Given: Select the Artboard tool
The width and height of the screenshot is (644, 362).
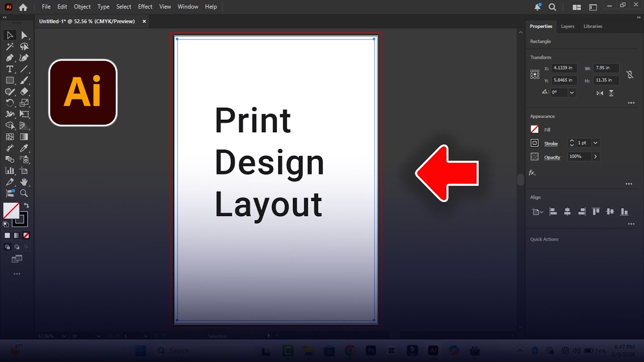Looking at the screenshot, I should [24, 170].
